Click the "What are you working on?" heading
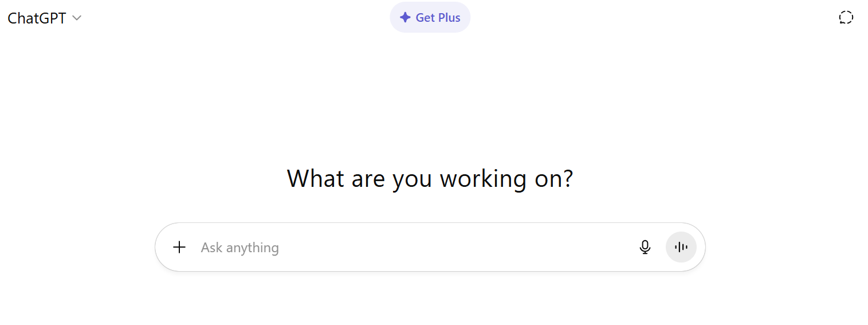The width and height of the screenshot is (868, 325). point(430,179)
